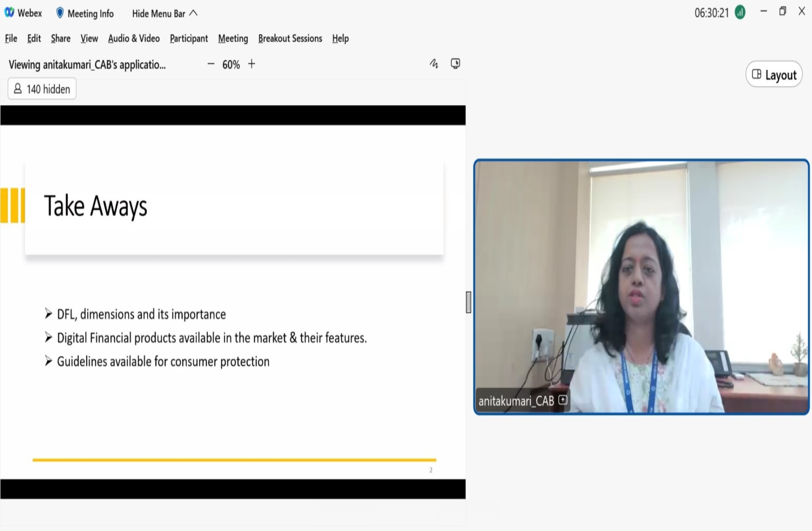Open the Layout options button
The image size is (812, 531).
[774, 74]
